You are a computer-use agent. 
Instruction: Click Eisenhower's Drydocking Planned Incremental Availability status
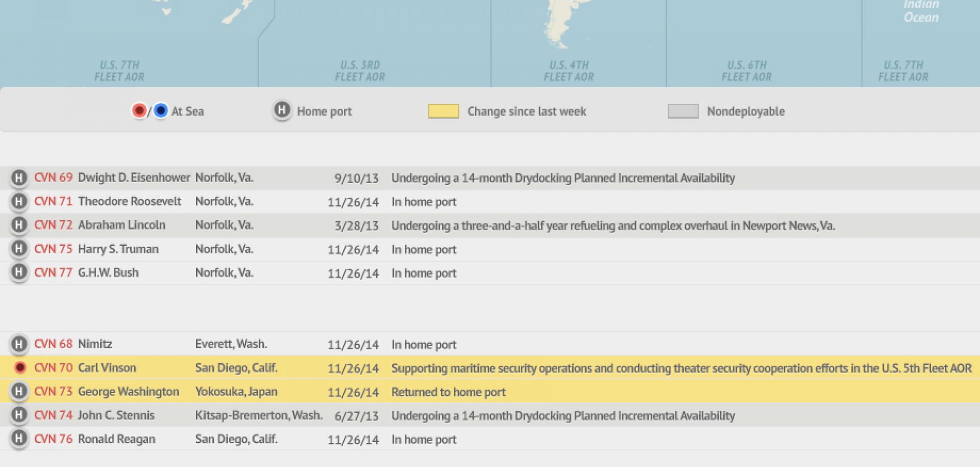563,178
